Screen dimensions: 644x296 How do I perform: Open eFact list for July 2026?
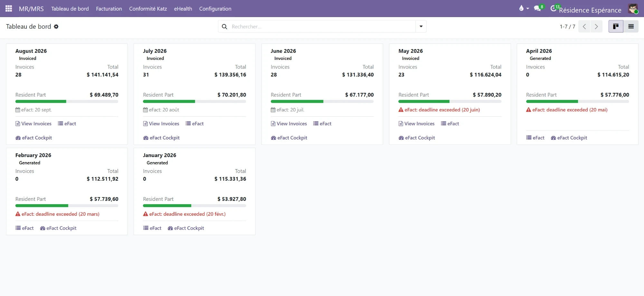pos(194,124)
